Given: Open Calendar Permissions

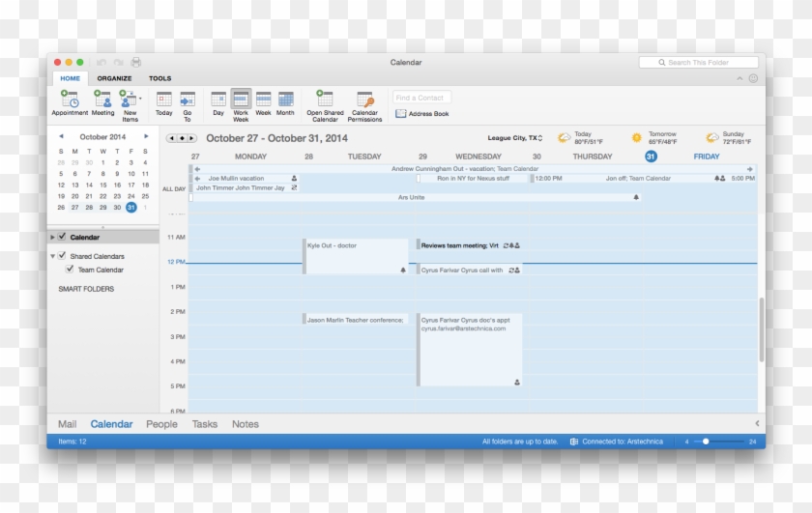Looking at the screenshot, I should [x=364, y=100].
